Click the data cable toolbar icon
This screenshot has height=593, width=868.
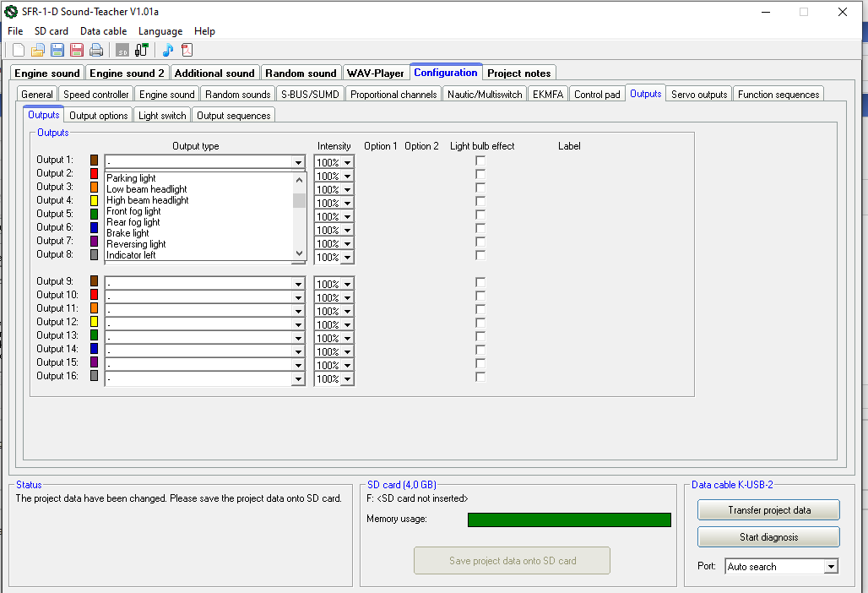pos(141,51)
